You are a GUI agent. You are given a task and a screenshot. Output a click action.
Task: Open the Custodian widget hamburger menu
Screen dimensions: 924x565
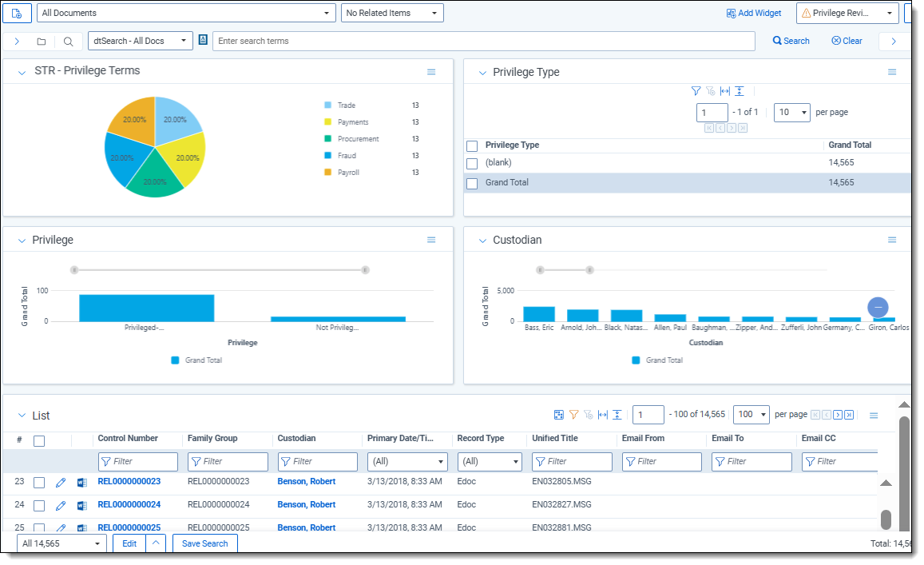tap(892, 240)
